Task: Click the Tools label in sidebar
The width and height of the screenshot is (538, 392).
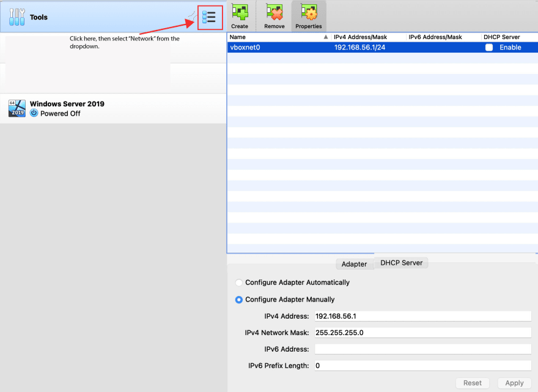Action: tap(39, 17)
